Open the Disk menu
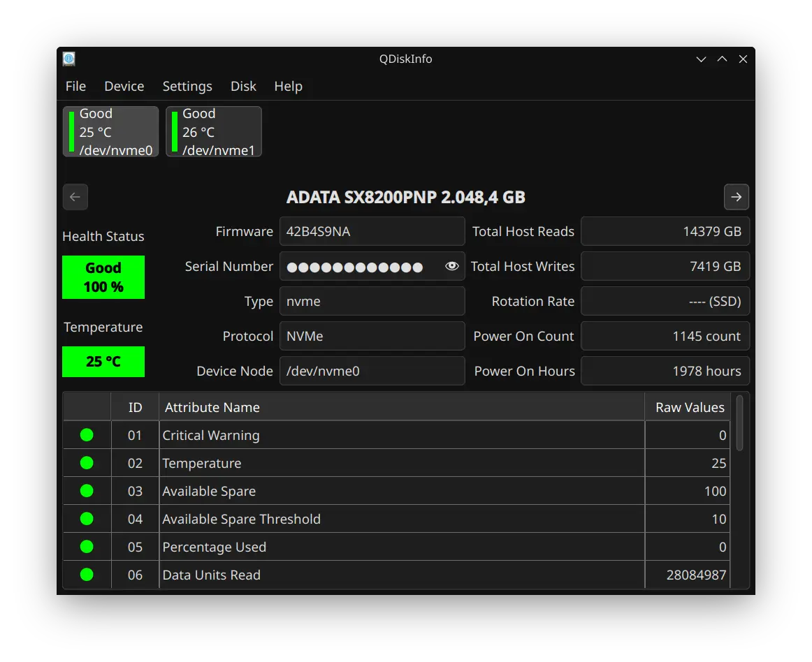This screenshot has width=812, height=662. [243, 87]
